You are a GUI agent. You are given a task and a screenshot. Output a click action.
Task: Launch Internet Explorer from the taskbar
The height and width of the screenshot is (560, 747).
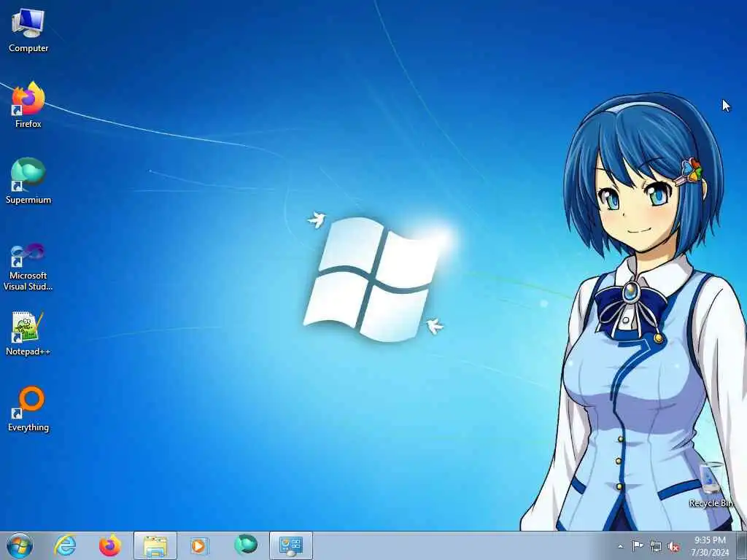(65, 545)
